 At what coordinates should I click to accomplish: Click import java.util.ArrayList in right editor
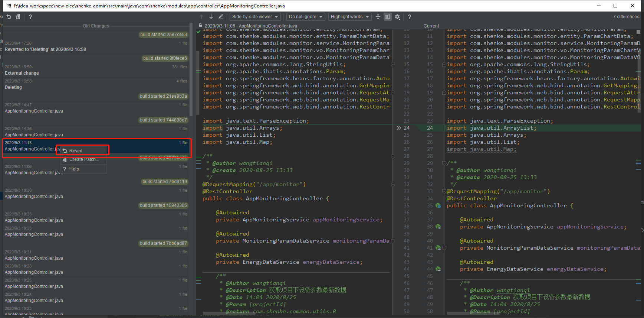[491, 128]
